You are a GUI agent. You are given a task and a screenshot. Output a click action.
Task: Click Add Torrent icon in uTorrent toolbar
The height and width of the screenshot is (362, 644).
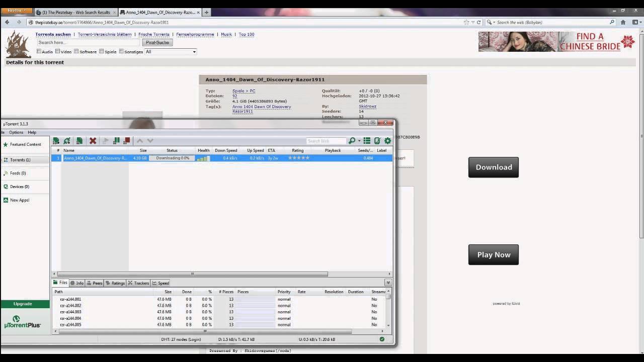56,141
